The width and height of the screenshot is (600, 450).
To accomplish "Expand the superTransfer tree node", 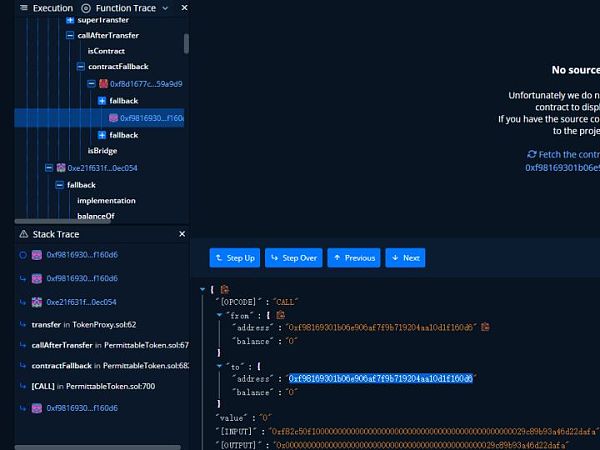I will 70,20.
